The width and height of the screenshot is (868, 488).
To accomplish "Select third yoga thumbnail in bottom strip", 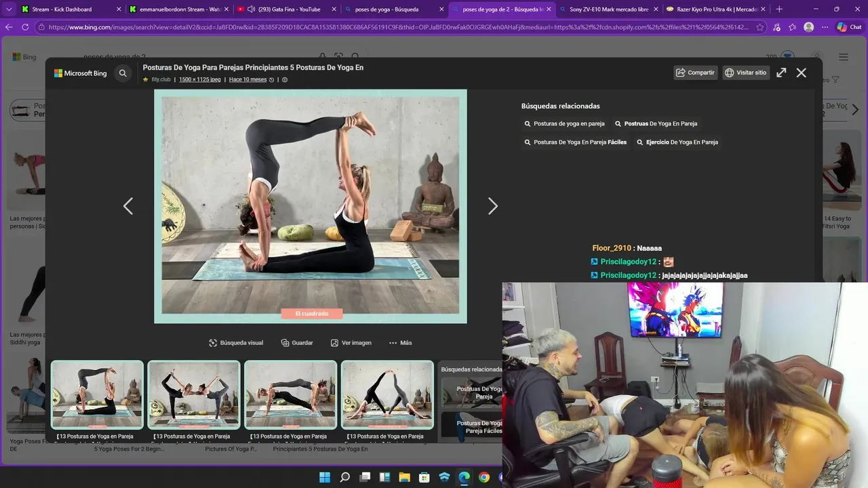I will coord(290,394).
